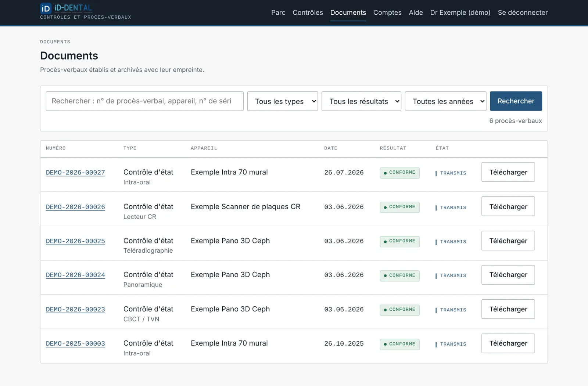Click the Transmis status of DEMO-2026-00023
Image resolution: width=588 pixels, height=386 pixels.
click(451, 310)
